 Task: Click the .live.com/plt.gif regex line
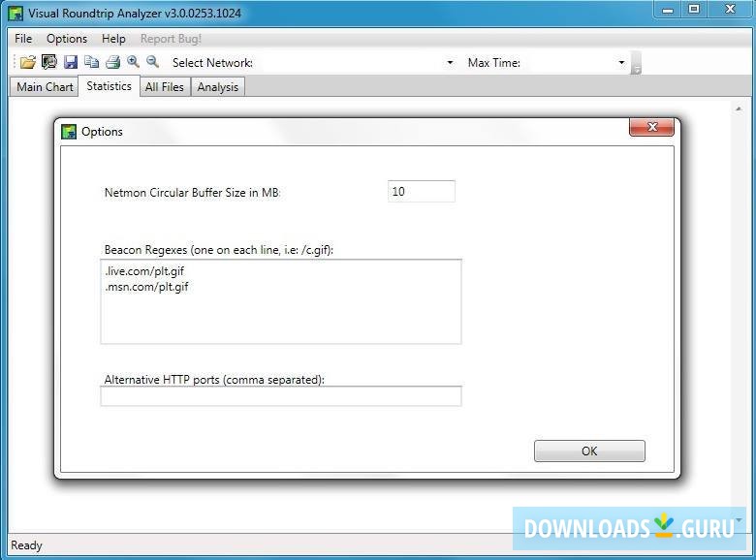tap(144, 271)
